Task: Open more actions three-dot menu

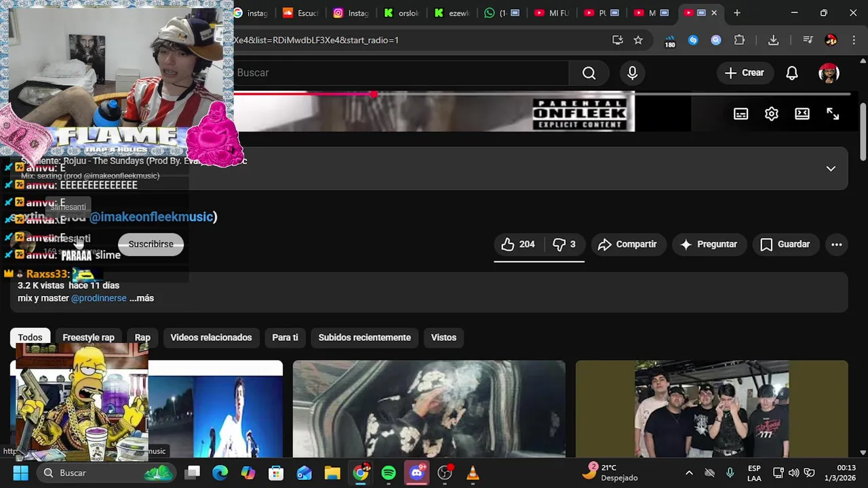Action: [837, 244]
